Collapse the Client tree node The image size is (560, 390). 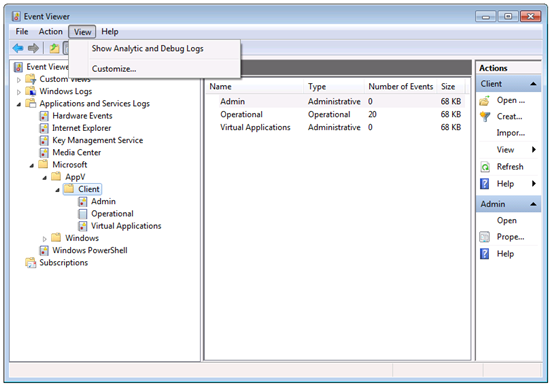coord(58,190)
